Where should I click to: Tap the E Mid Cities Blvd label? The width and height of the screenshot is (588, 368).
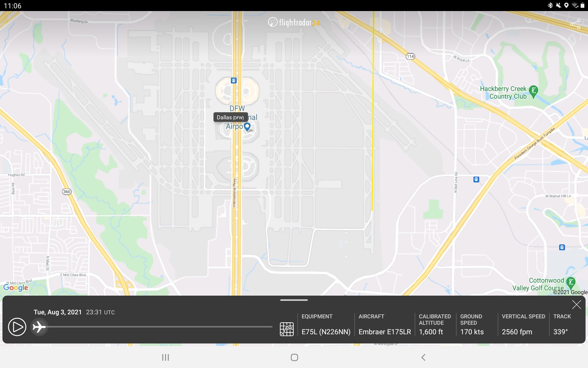point(73,275)
